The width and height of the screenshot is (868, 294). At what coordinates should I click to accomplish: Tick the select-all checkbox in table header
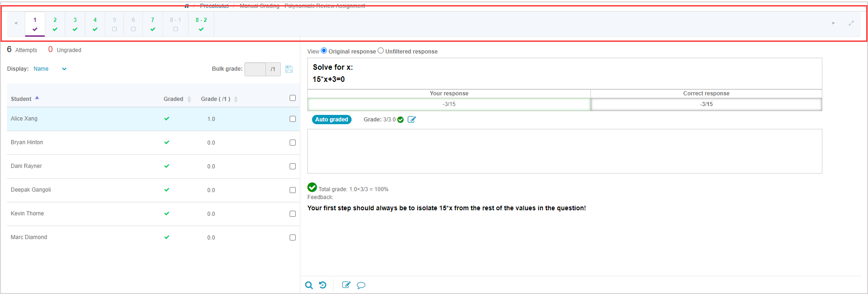click(x=292, y=98)
